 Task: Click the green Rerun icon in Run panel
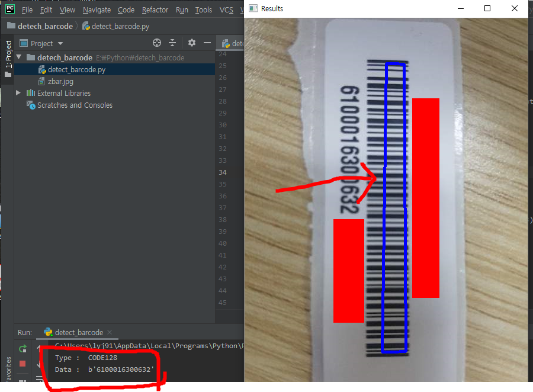coord(23,349)
